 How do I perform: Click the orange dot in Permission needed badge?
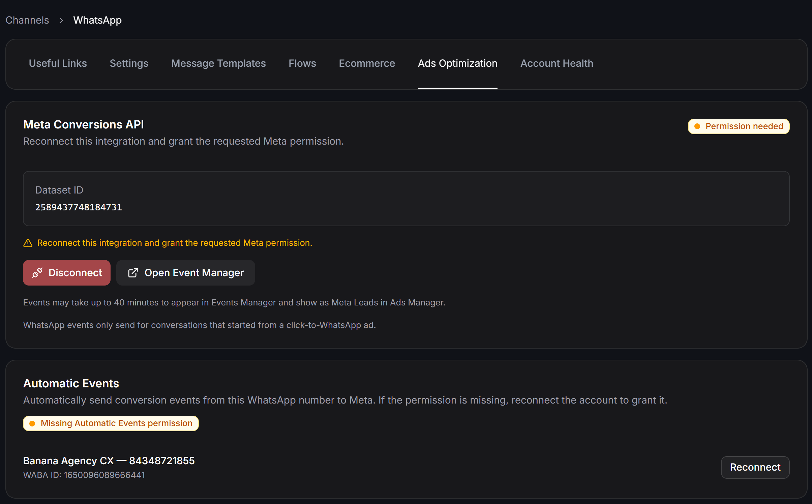(x=697, y=126)
